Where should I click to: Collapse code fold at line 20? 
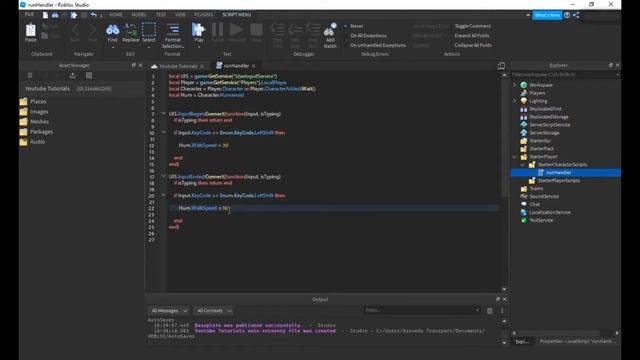click(163, 195)
